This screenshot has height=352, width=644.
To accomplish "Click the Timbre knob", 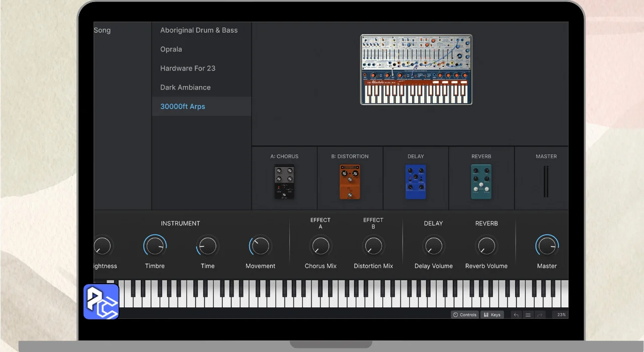I will 155,246.
